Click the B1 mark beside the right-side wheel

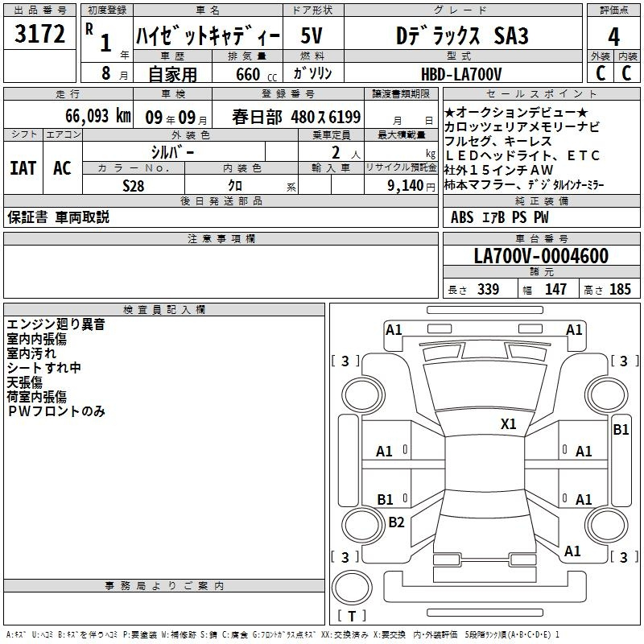[621, 430]
